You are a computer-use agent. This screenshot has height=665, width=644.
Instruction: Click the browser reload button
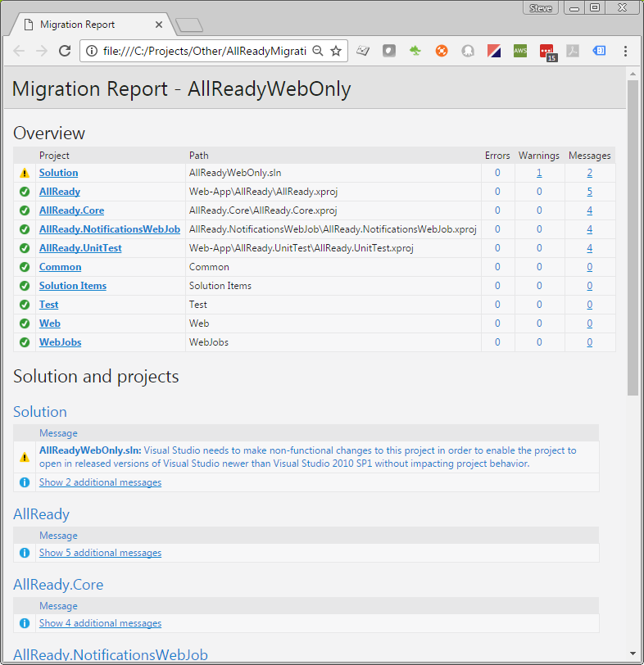point(65,51)
